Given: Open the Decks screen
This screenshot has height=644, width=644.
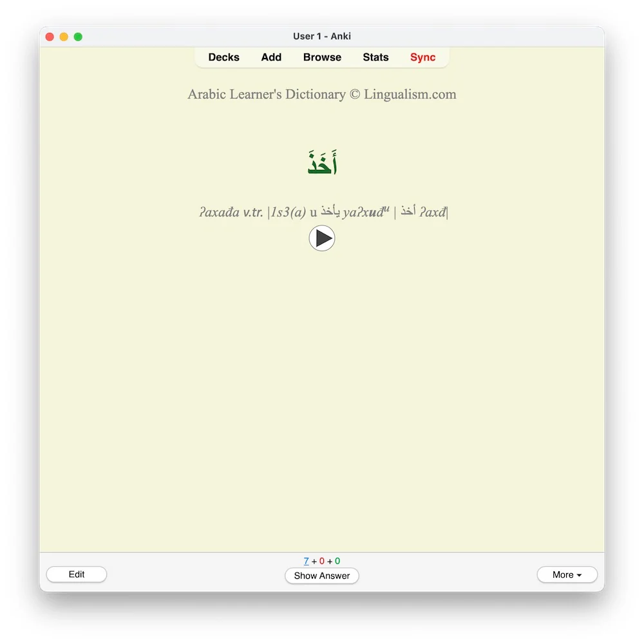Looking at the screenshot, I should coord(223,57).
